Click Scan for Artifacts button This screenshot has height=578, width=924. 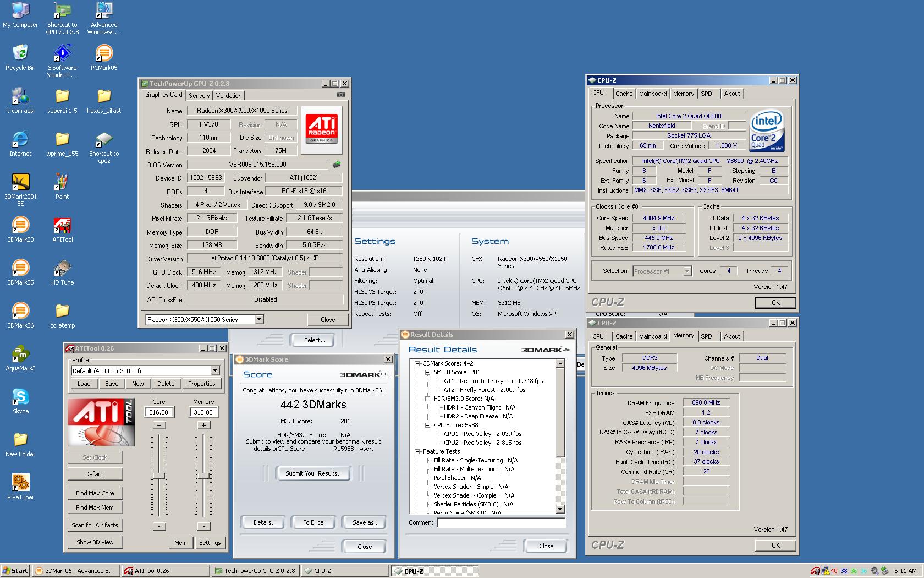click(95, 525)
